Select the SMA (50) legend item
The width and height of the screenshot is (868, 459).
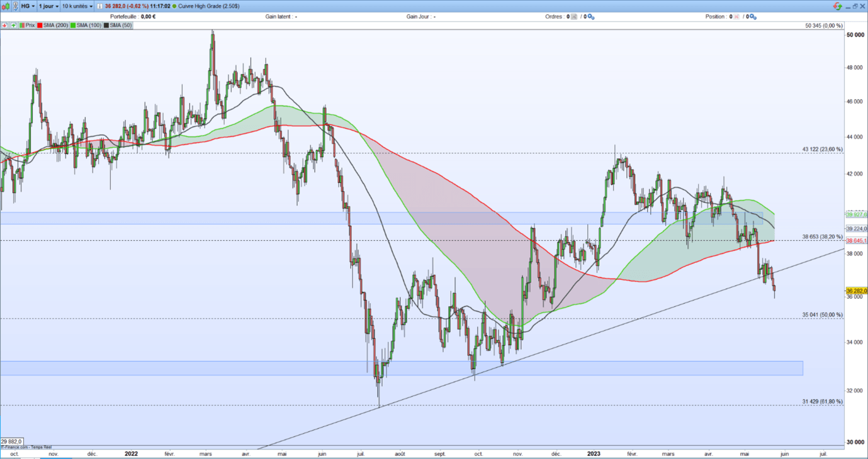tap(118, 25)
